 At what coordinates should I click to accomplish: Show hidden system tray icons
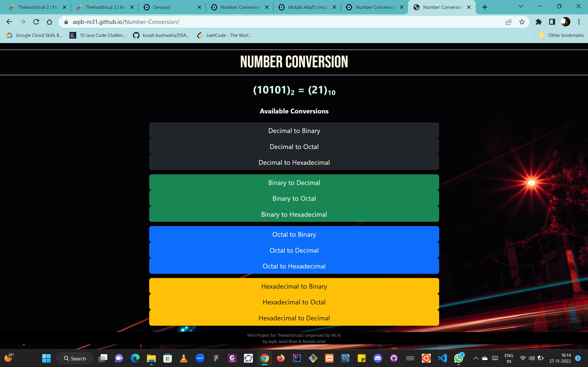coord(476,358)
